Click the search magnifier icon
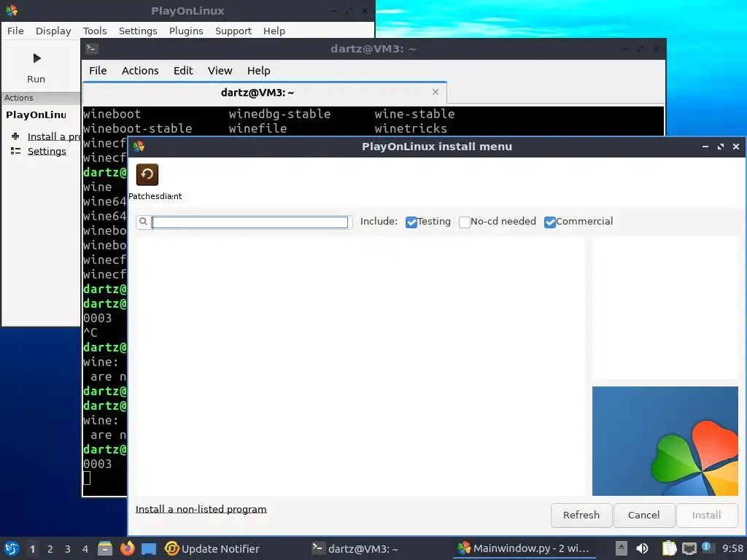The image size is (747, 560). tap(143, 222)
